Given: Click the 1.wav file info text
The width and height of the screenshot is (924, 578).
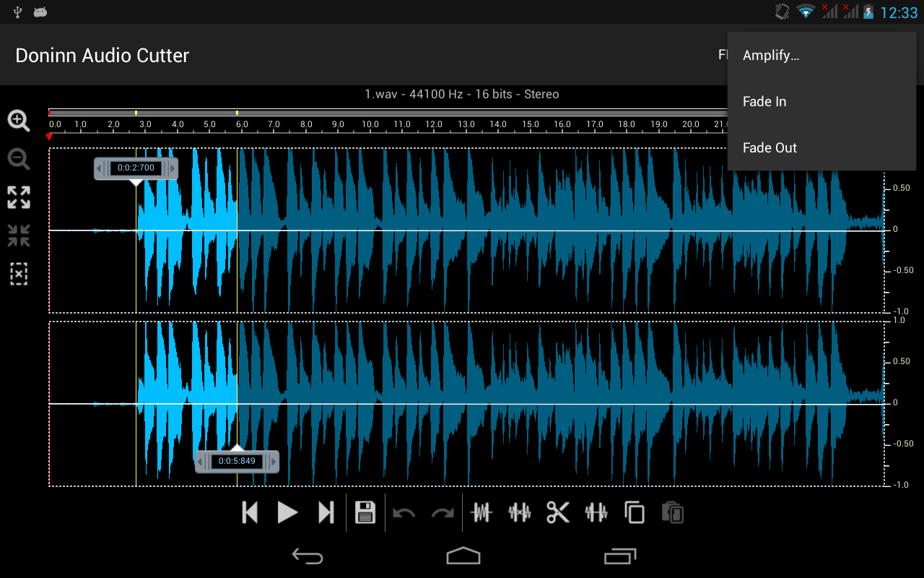Looking at the screenshot, I should click(462, 95).
